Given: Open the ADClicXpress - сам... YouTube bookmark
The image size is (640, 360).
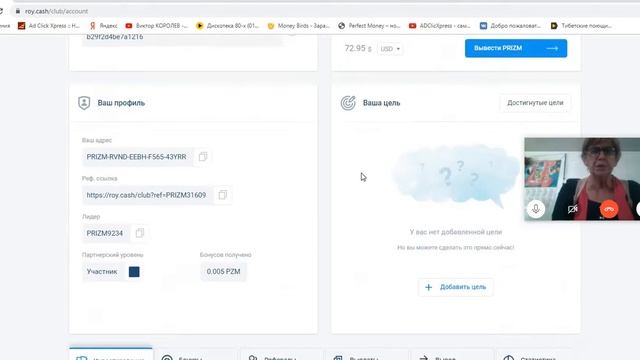Looking at the screenshot, I should click(x=440, y=26).
